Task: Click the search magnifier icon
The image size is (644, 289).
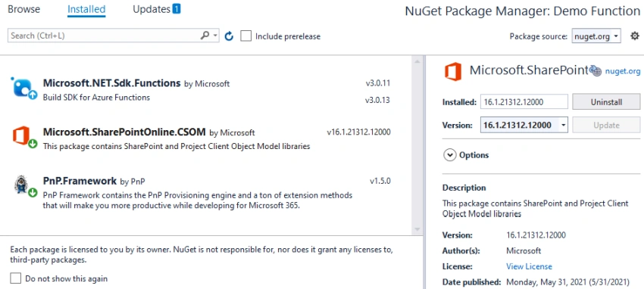Action: pyautogui.click(x=205, y=36)
